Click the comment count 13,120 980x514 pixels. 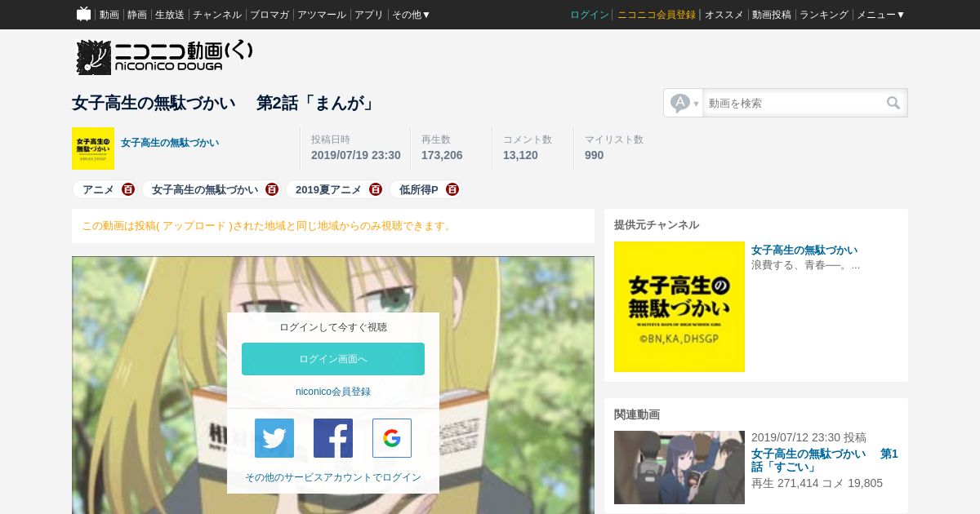click(x=520, y=155)
